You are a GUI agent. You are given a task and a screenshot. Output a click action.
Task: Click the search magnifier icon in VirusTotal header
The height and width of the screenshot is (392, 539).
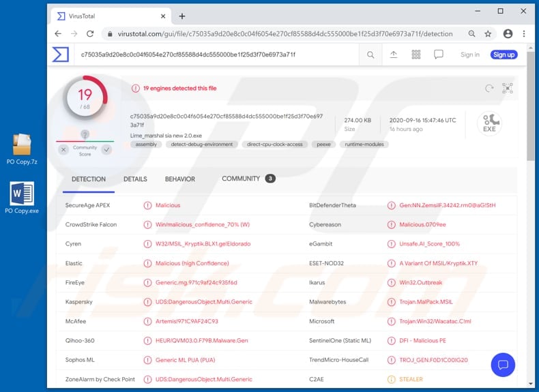[x=370, y=55]
